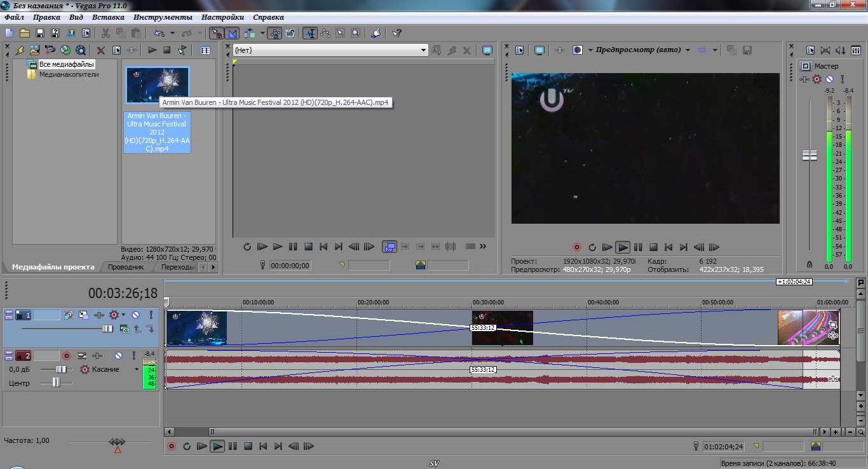
Task: Toggle auto ripple in the main toolbar
Action: pyautogui.click(x=250, y=33)
